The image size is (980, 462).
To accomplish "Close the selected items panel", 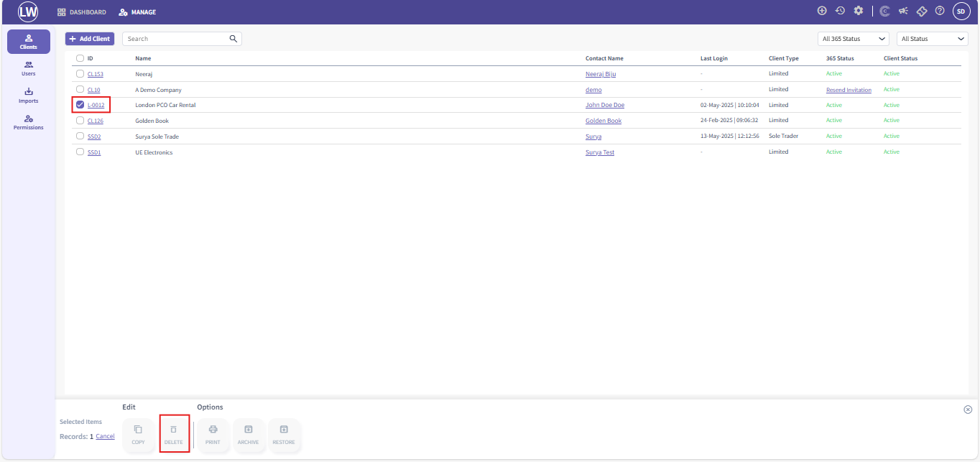I will pos(968,410).
